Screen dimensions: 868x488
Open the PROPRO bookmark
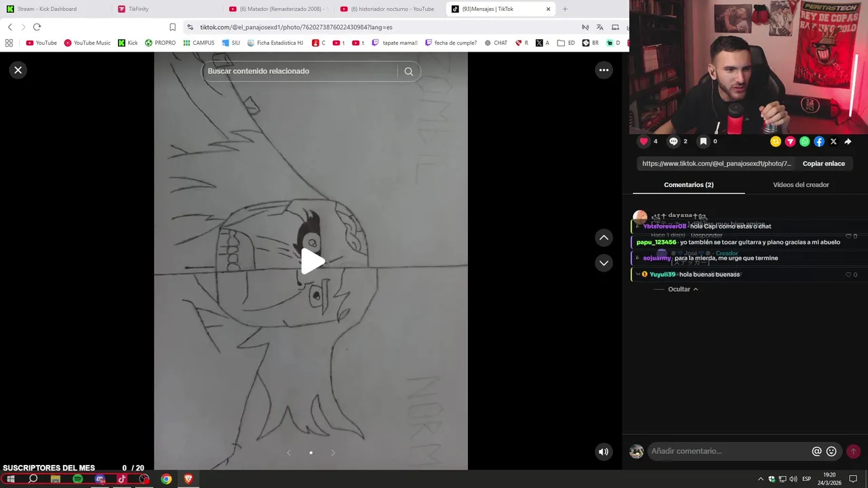coord(160,43)
